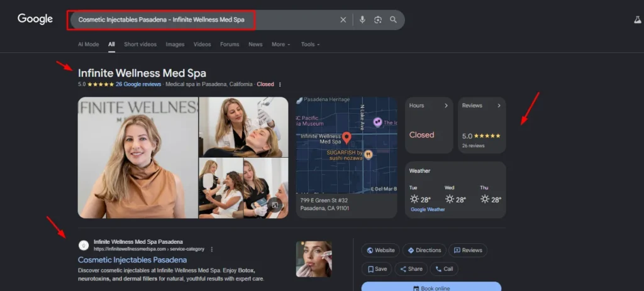Viewport: 644px width, 291px height.
Task: Start voice search with microphone icon
Action: pyautogui.click(x=362, y=19)
